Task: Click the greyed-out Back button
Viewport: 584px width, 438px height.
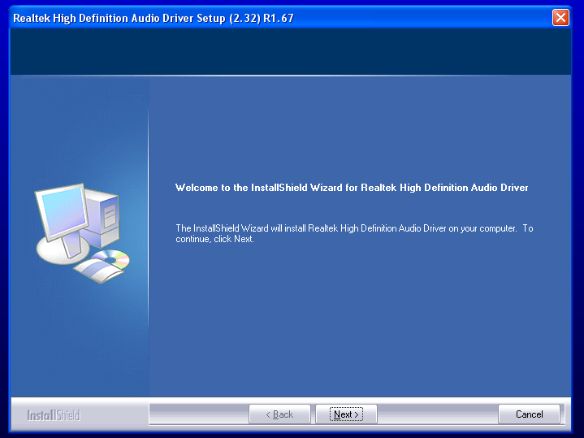Action: pos(279,414)
